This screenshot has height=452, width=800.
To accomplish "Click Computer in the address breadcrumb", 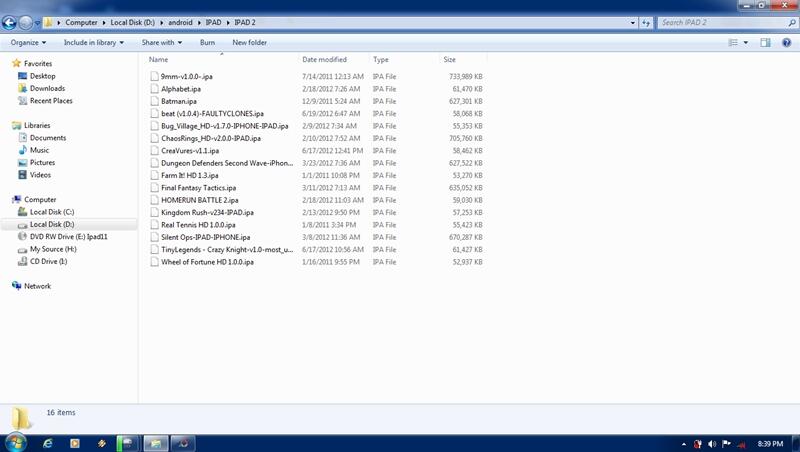I will click(x=81, y=22).
